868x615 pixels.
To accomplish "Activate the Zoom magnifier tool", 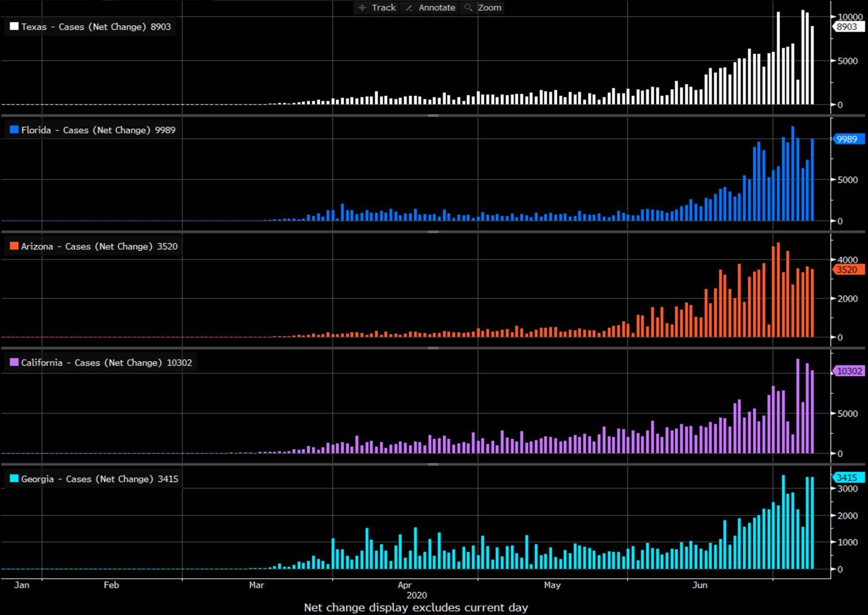I will coord(469,8).
